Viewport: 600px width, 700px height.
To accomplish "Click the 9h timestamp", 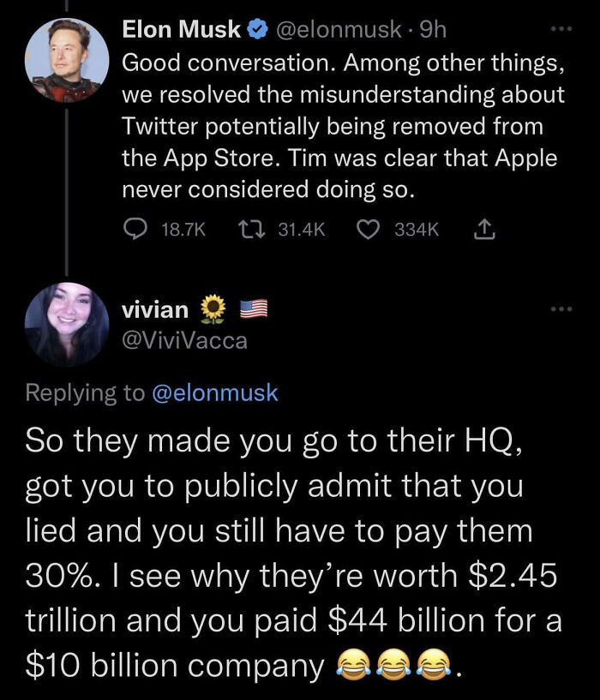I will (x=434, y=30).
